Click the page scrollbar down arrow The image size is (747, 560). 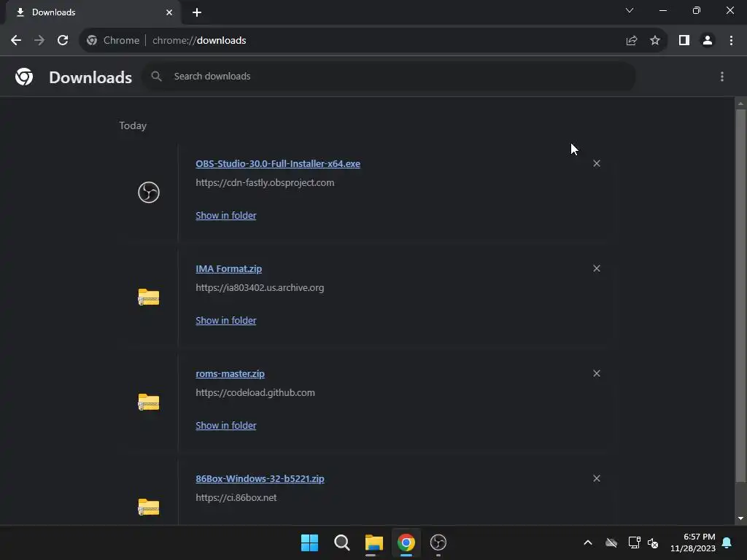(x=740, y=518)
